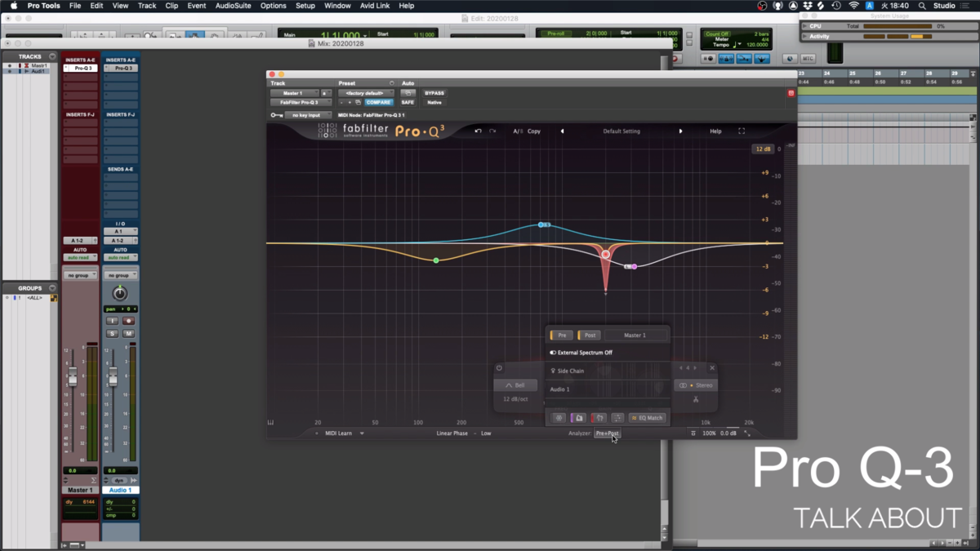Click the collision detection icon
Image resolution: width=980 pixels, height=551 pixels.
click(x=599, y=418)
